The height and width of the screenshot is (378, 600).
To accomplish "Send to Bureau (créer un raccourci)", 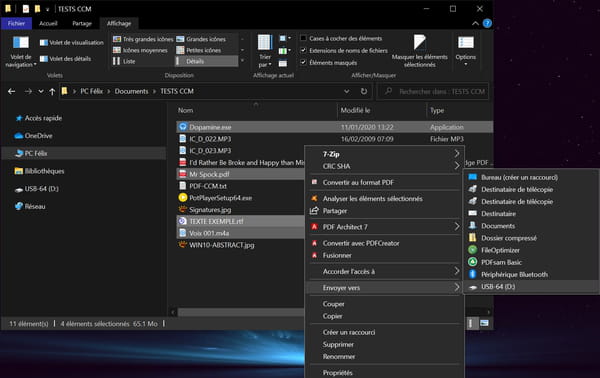I will [x=531, y=177].
